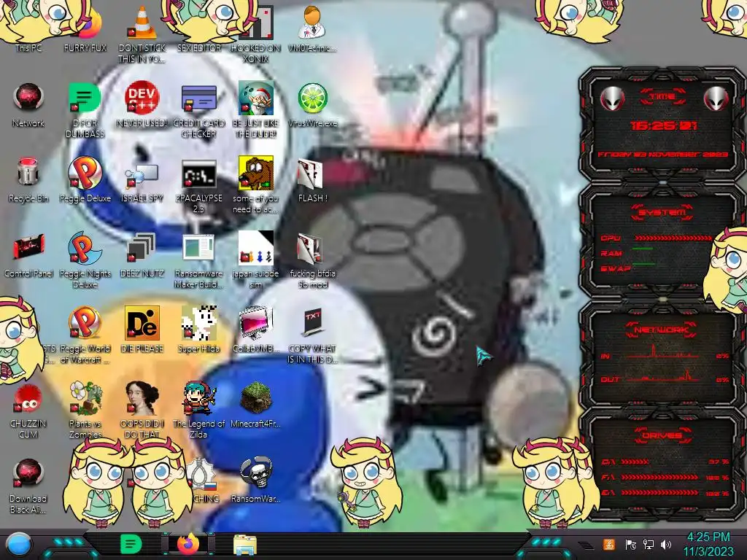This screenshot has width=747, height=560.
Task: Click the Start orb button
Action: coord(18,545)
